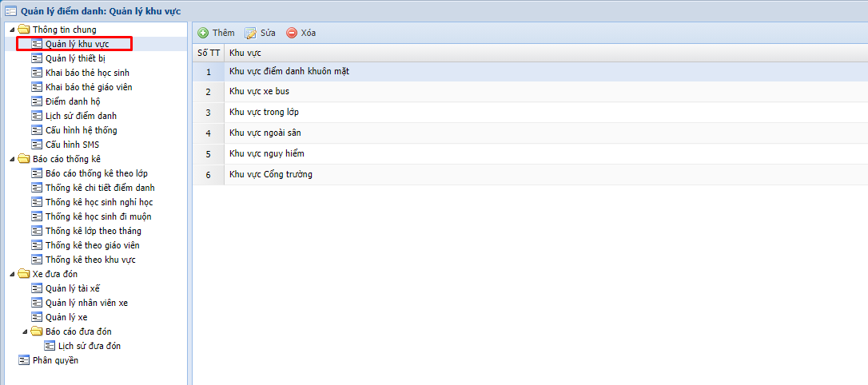Select the Khu vực Cổng trường row

tap(270, 174)
